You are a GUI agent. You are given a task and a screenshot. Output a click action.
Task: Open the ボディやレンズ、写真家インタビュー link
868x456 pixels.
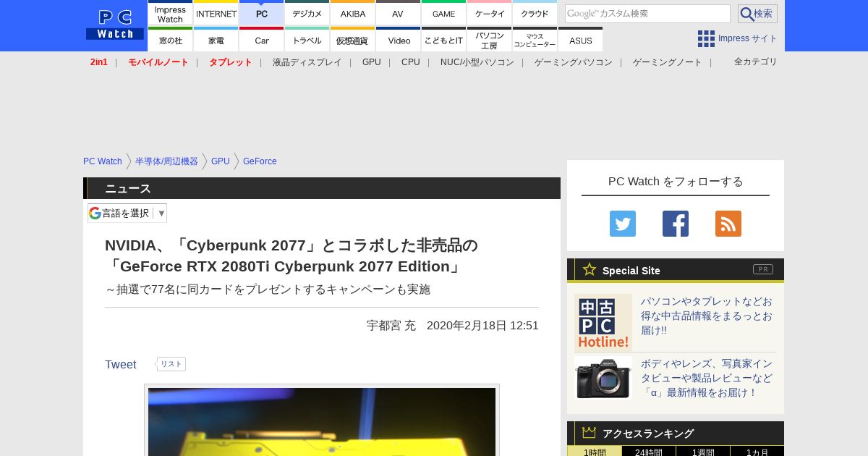707,378
